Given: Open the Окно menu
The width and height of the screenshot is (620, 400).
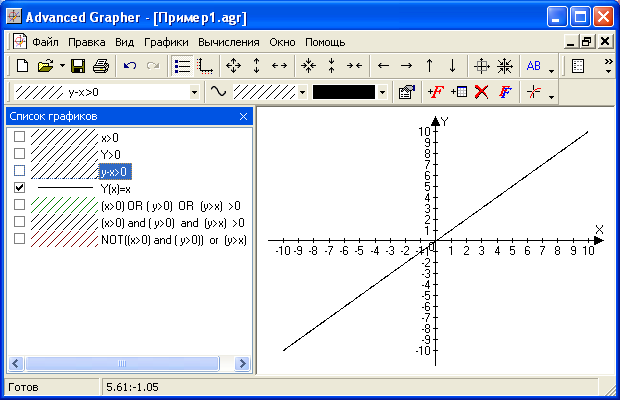Looking at the screenshot, I should [282, 42].
